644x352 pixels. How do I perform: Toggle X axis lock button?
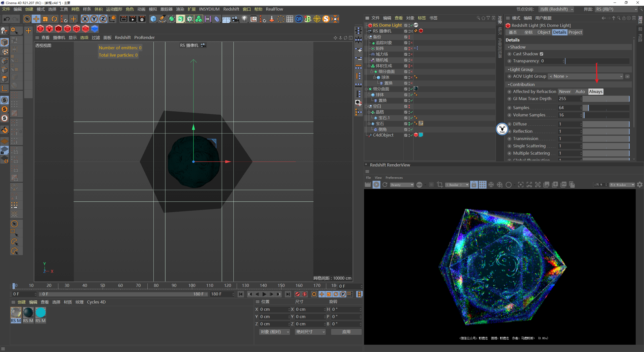pos(85,19)
